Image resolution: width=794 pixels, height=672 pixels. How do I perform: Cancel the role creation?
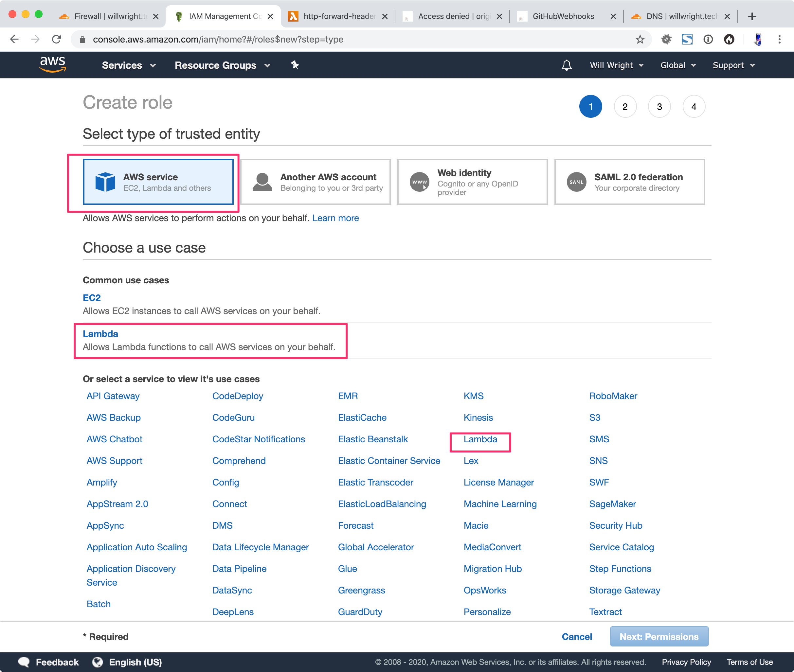point(577,637)
